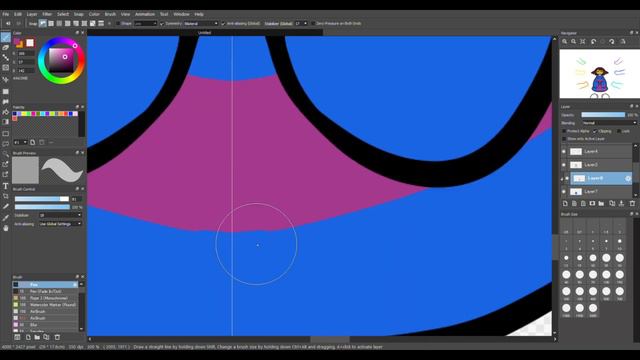
Task: Select the Lasso tool
Action: [5, 144]
